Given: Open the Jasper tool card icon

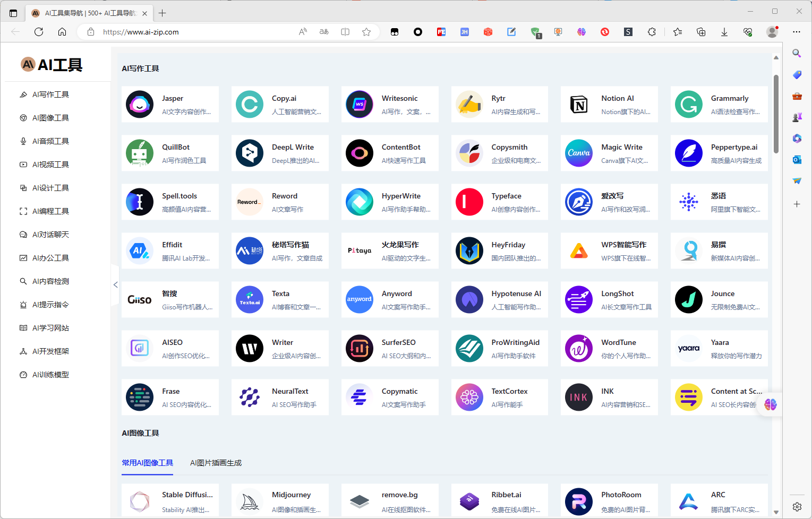Looking at the screenshot, I should click(x=140, y=105).
